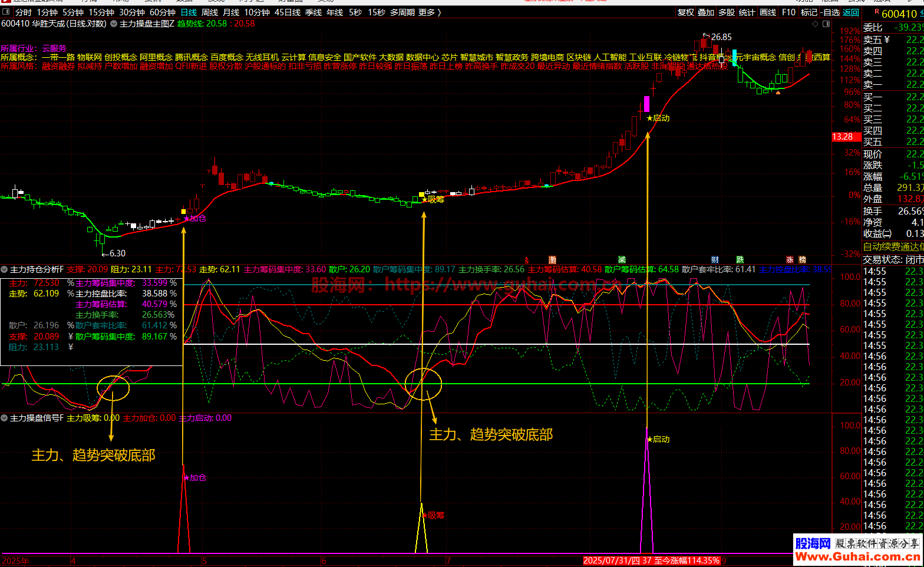This screenshot has height=567, width=924.
Task: Click the 统计 statistics button
Action: tap(747, 12)
